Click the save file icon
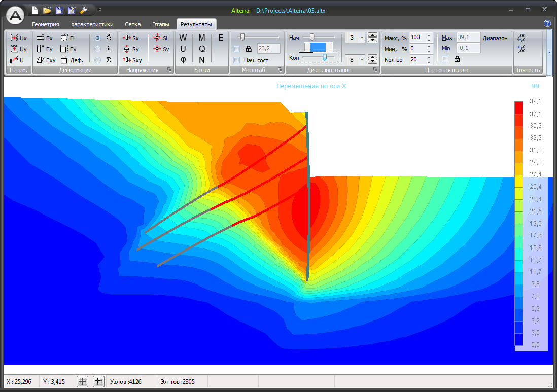Image resolution: width=557 pixels, height=392 pixels. pyautogui.click(x=59, y=10)
